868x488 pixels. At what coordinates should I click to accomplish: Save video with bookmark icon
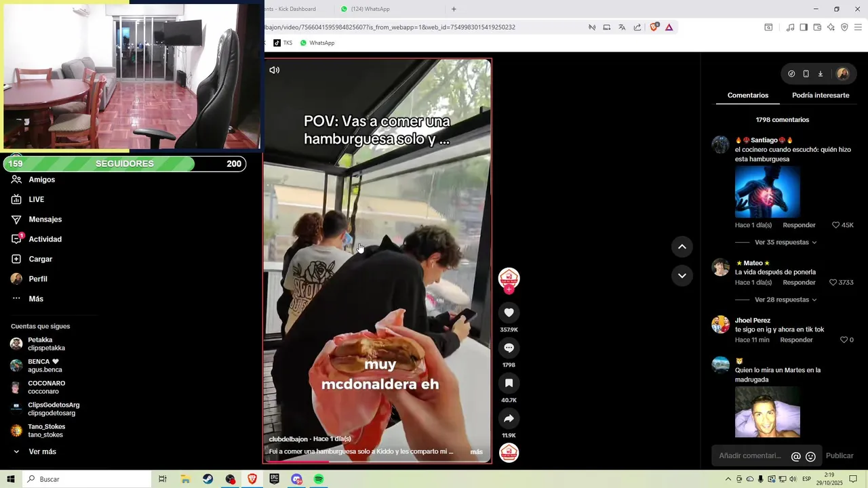[509, 383]
